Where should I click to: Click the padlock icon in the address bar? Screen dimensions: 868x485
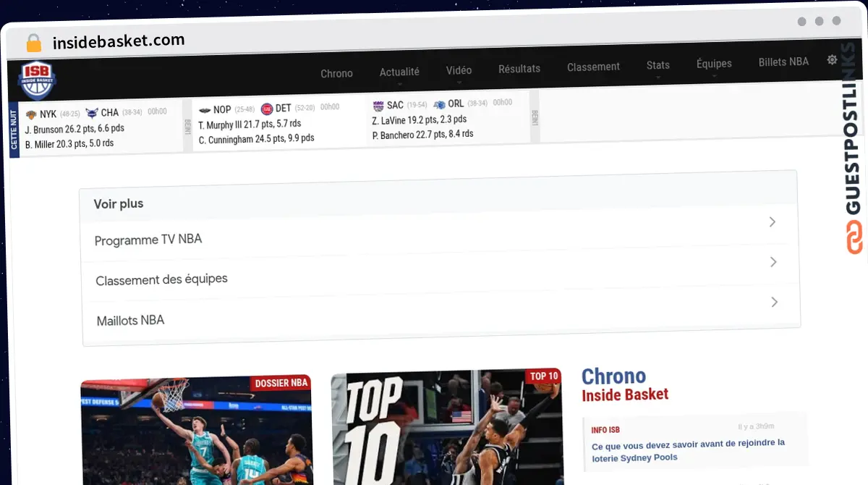(33, 42)
